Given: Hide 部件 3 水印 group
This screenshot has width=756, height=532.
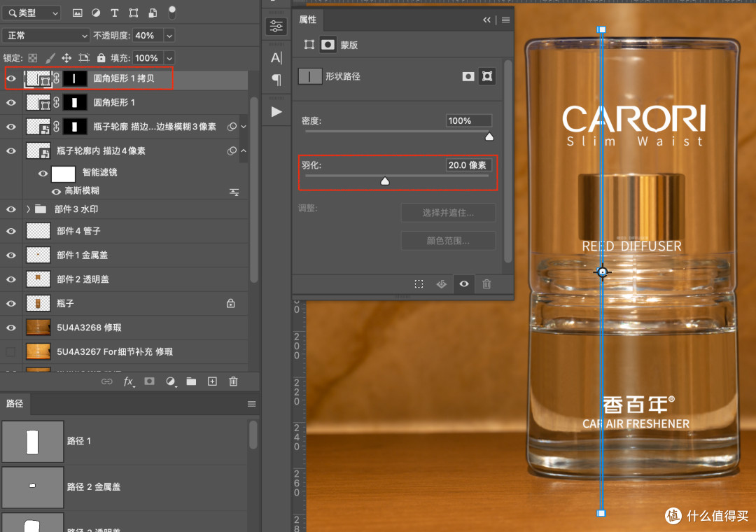Looking at the screenshot, I should click(x=11, y=209).
